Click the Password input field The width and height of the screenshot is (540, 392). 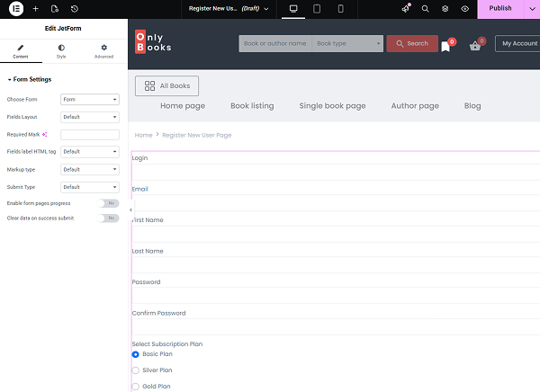click(x=336, y=296)
